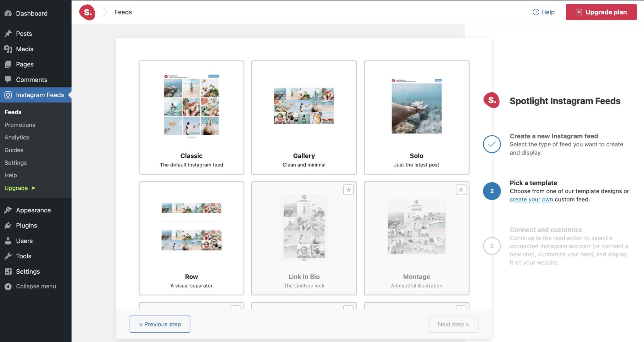The image size is (644, 342).
Task: Click the Dashboard gauge icon
Action: click(8, 13)
